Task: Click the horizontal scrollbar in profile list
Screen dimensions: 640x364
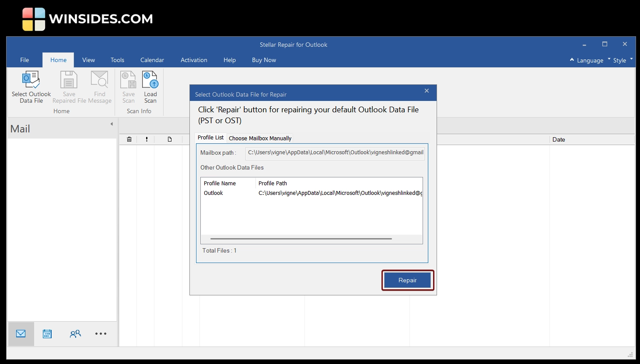Action: pos(301,239)
